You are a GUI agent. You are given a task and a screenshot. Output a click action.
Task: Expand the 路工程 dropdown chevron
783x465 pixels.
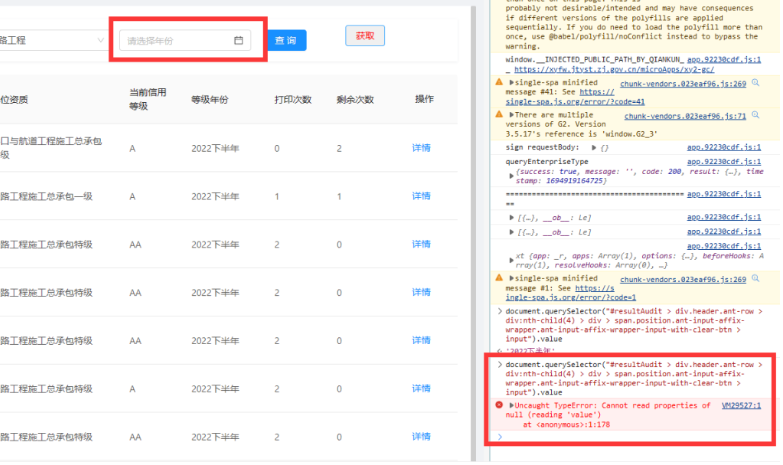coord(100,40)
